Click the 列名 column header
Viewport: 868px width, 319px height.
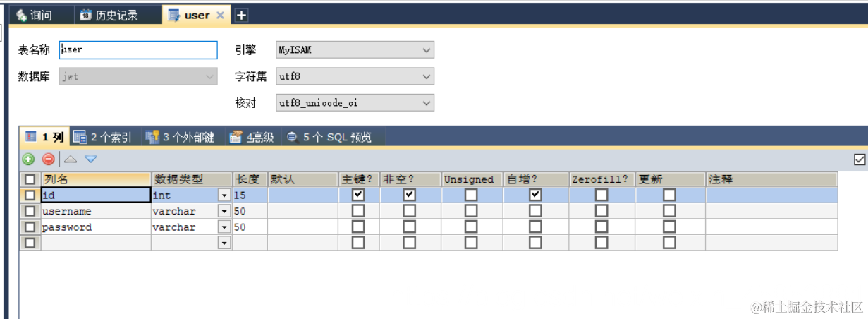click(96, 179)
